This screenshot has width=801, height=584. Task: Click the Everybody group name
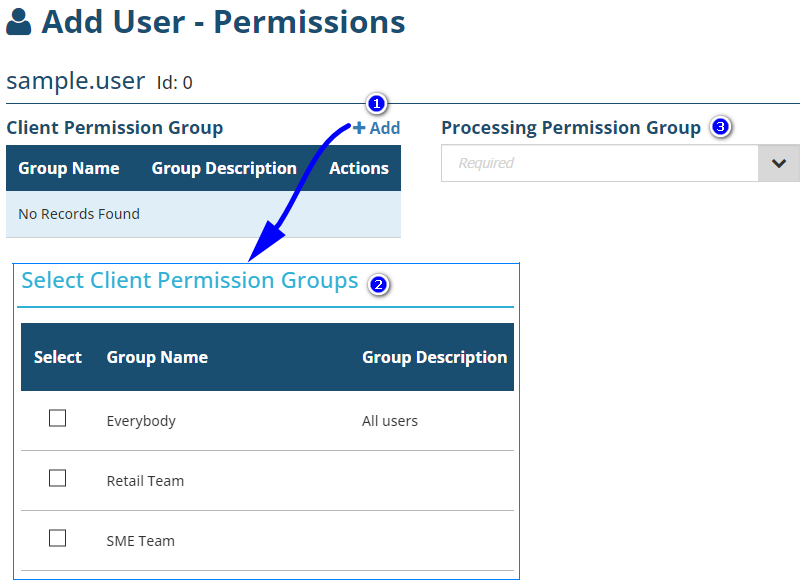pyautogui.click(x=141, y=421)
